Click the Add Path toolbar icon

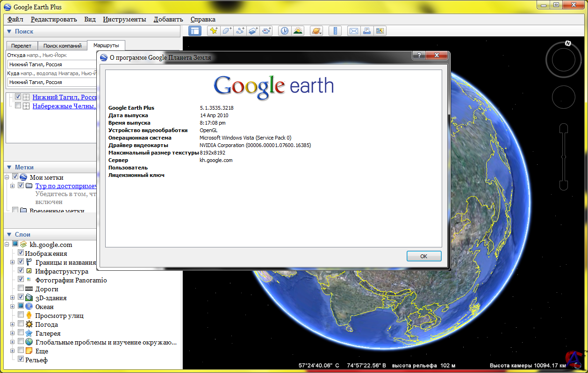[x=240, y=31]
